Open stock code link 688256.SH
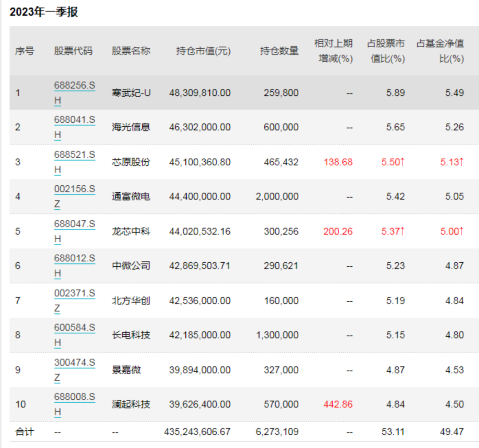 pyautogui.click(x=75, y=93)
